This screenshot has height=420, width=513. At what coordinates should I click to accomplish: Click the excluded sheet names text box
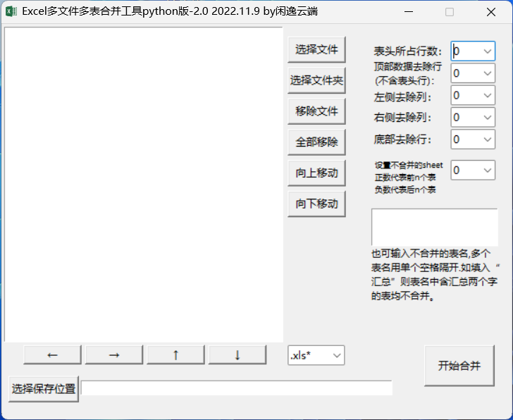click(x=435, y=228)
